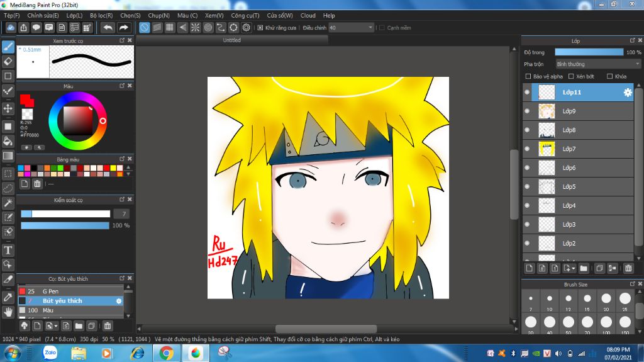Switch to the Untitled canvas tab
Viewport: 644px width, 362px height.
pyautogui.click(x=232, y=40)
